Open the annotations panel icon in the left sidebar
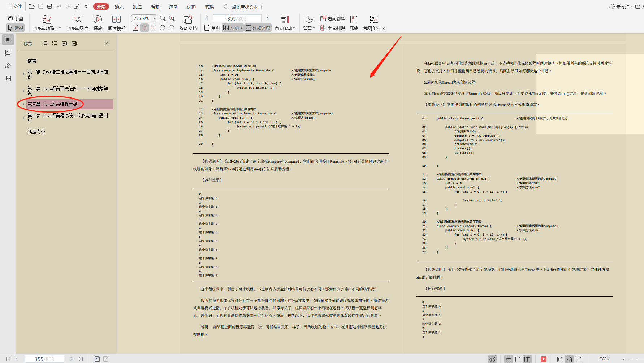The height and width of the screenshot is (363, 644). click(8, 66)
